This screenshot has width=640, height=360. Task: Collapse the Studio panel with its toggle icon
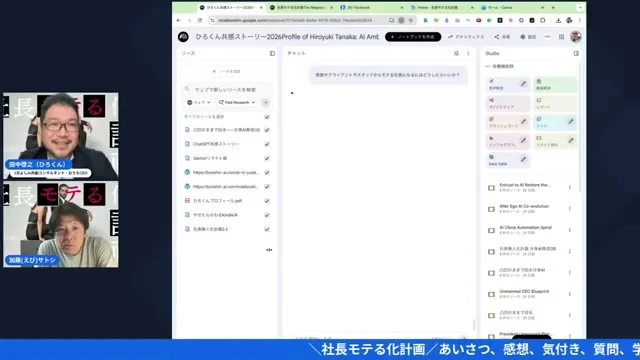pyautogui.click(x=576, y=53)
